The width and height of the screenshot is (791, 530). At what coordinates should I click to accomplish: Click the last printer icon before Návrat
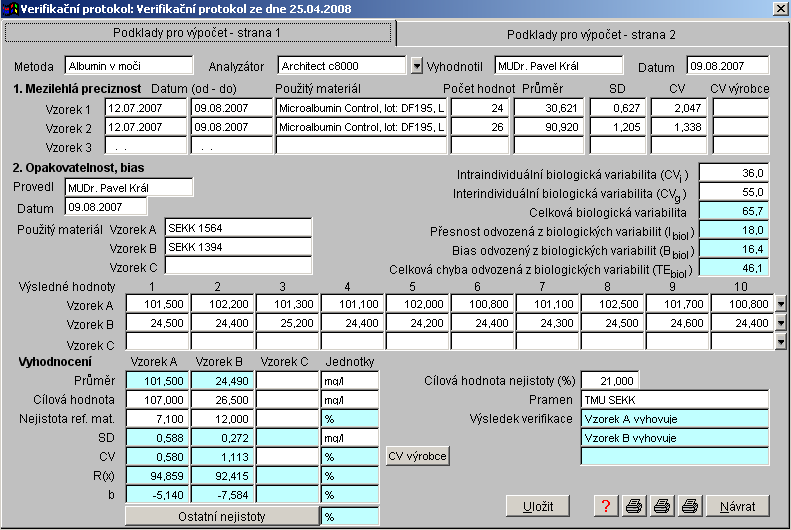point(690,506)
